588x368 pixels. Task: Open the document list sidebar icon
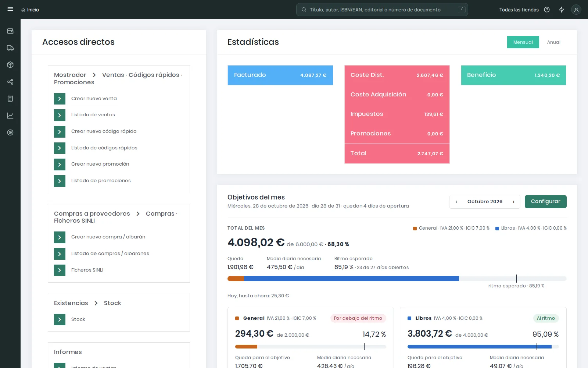[x=10, y=99]
